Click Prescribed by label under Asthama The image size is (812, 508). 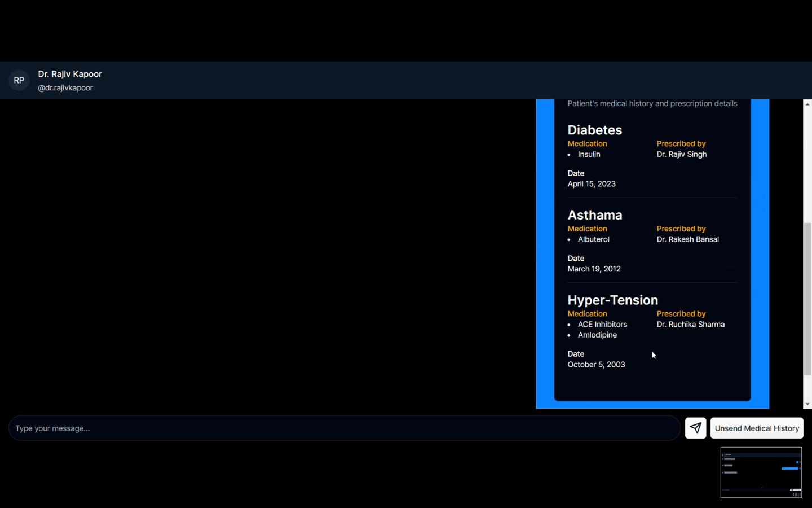tap(681, 229)
